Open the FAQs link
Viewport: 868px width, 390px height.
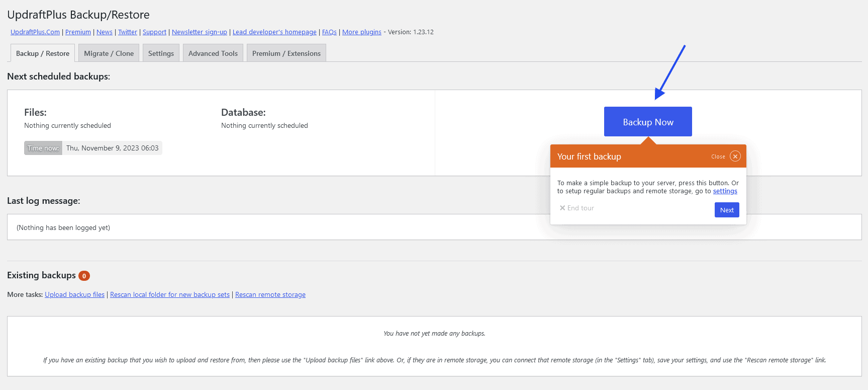pyautogui.click(x=329, y=32)
